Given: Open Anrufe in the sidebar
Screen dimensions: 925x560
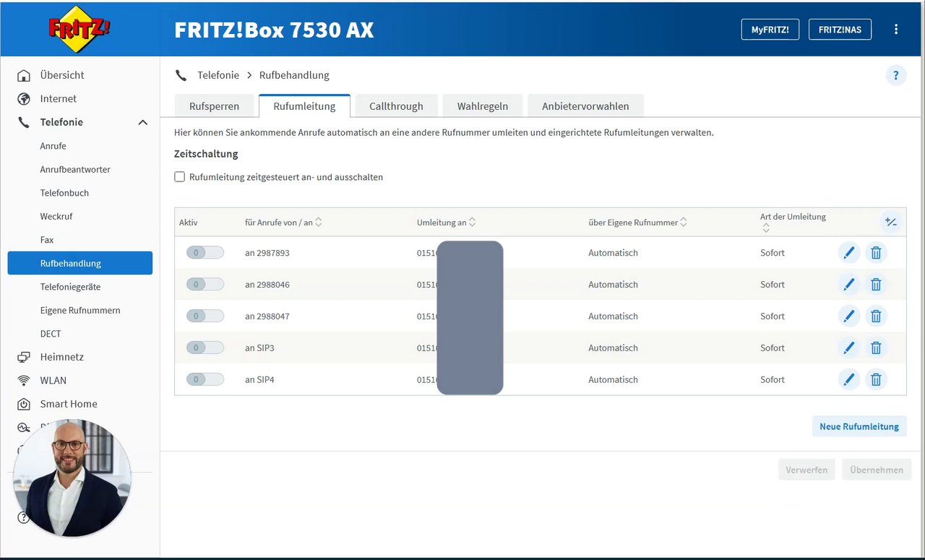Looking at the screenshot, I should click(53, 146).
